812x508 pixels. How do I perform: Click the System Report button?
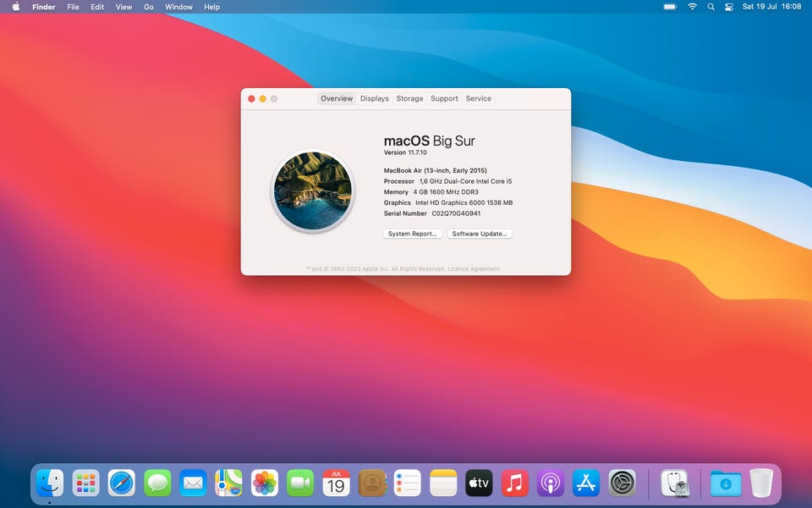[x=412, y=234]
